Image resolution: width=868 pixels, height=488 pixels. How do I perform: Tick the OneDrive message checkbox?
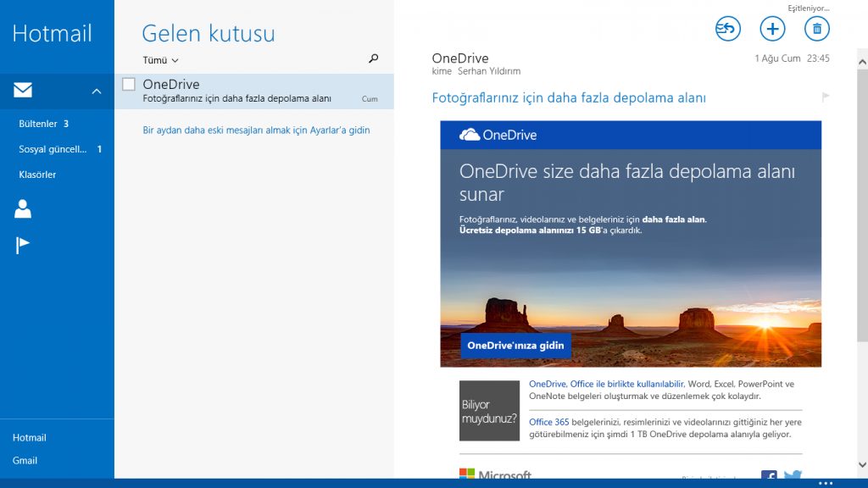[x=129, y=84]
